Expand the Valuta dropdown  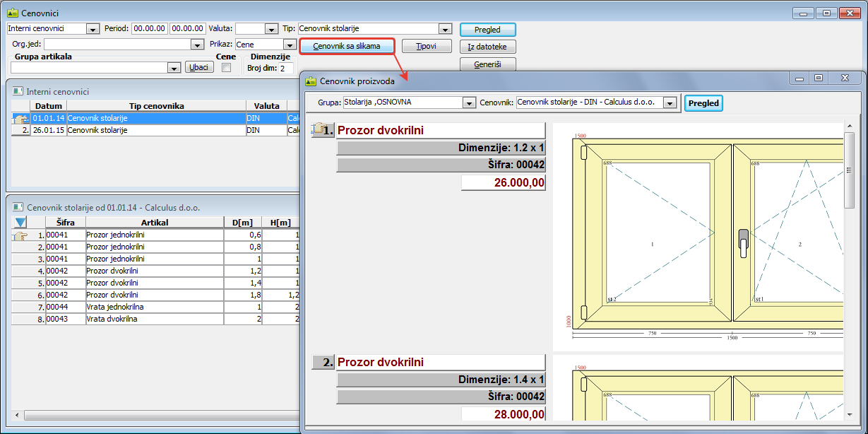tap(270, 29)
